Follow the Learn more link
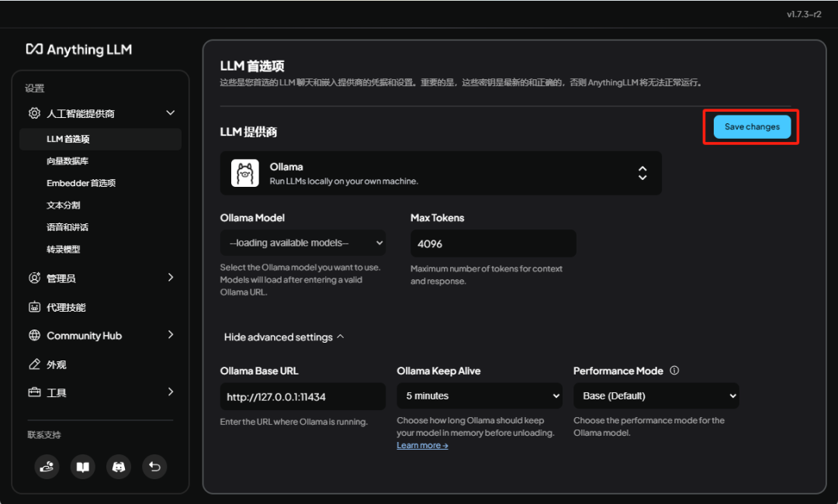This screenshot has height=504, width=838. point(422,445)
